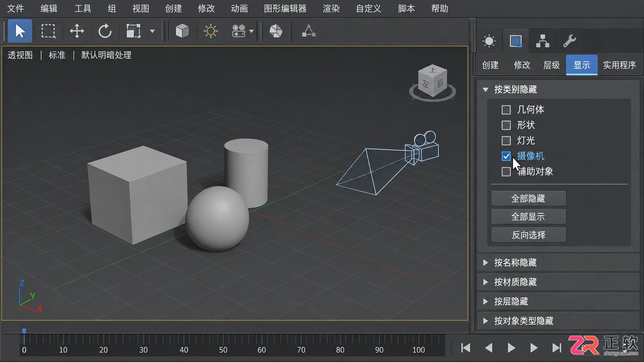Activate the Rotate tool
This screenshot has height=362, width=644.
[105, 31]
